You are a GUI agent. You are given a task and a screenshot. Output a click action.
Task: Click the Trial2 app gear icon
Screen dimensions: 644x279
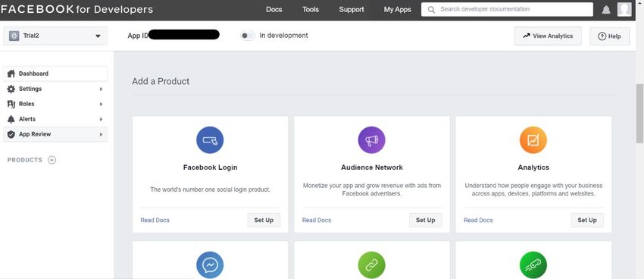[14, 36]
